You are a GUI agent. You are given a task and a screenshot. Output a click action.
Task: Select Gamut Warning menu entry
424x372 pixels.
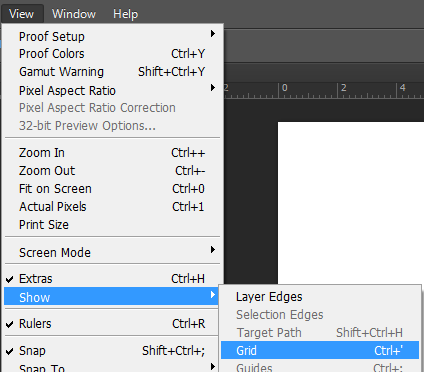coord(112,72)
